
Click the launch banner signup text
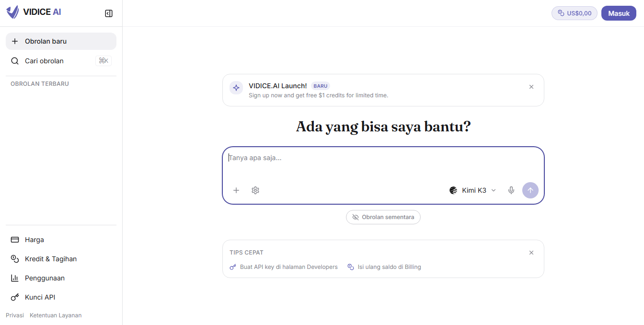(318, 95)
